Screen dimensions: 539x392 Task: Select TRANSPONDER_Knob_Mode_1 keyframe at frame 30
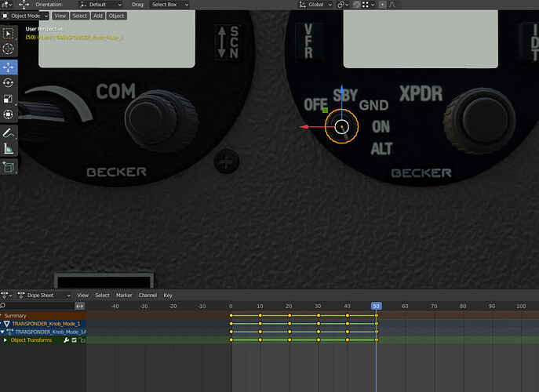coord(319,324)
